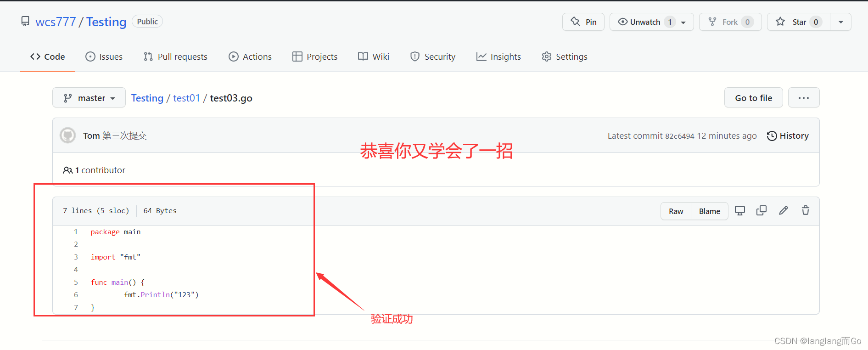868x350 pixels.
Task: Open the Security tab
Action: (x=433, y=56)
